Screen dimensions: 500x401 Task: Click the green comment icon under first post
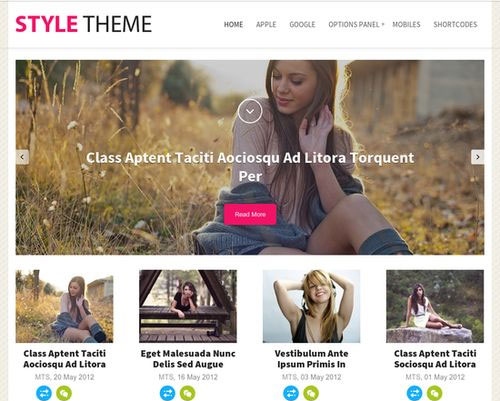(x=64, y=393)
